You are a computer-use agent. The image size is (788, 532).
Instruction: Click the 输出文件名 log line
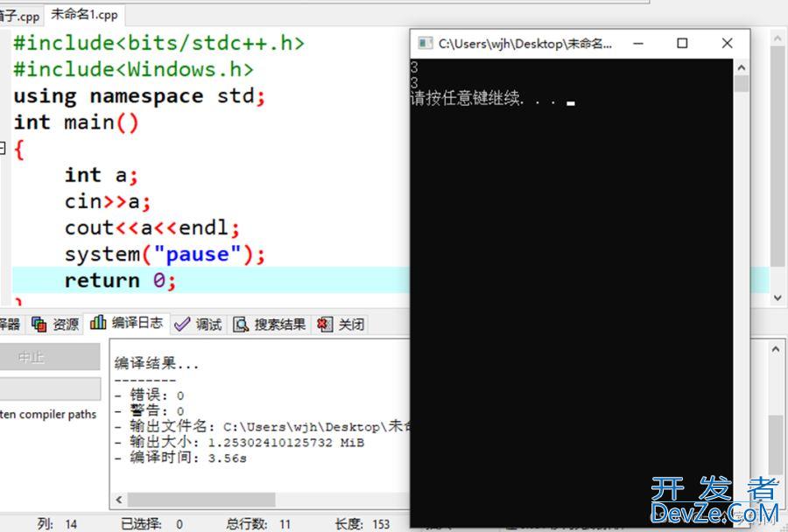[x=263, y=426]
